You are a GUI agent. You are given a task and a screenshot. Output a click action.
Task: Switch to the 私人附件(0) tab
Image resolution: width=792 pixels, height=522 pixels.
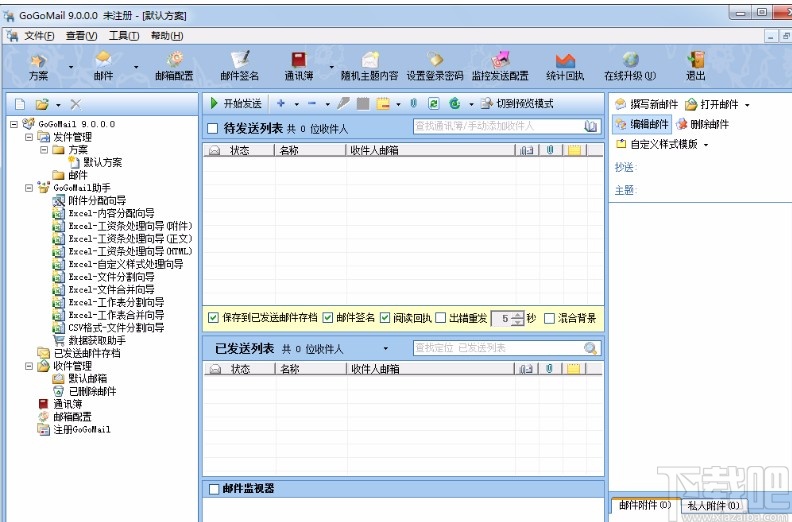(x=713, y=505)
